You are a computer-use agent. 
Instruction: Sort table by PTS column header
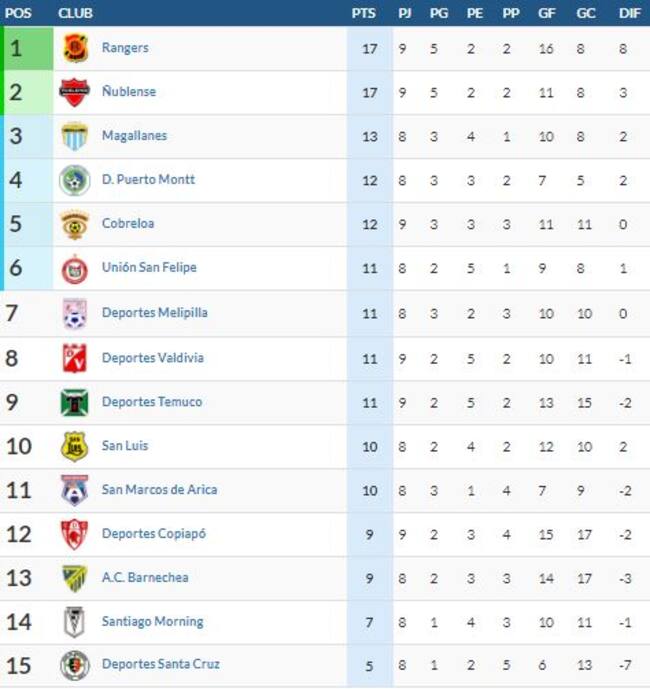363,13
